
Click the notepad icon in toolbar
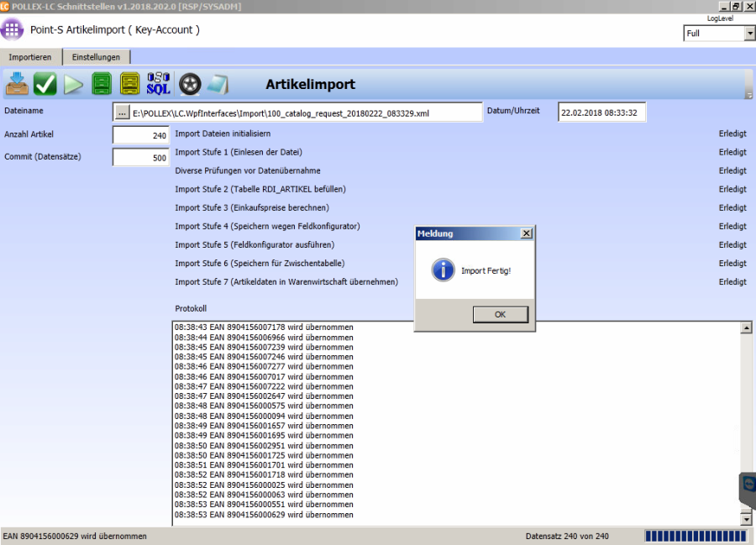(218, 84)
